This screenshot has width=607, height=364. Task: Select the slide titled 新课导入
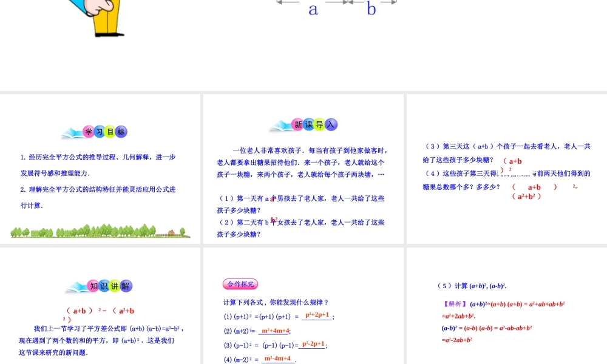(303, 170)
